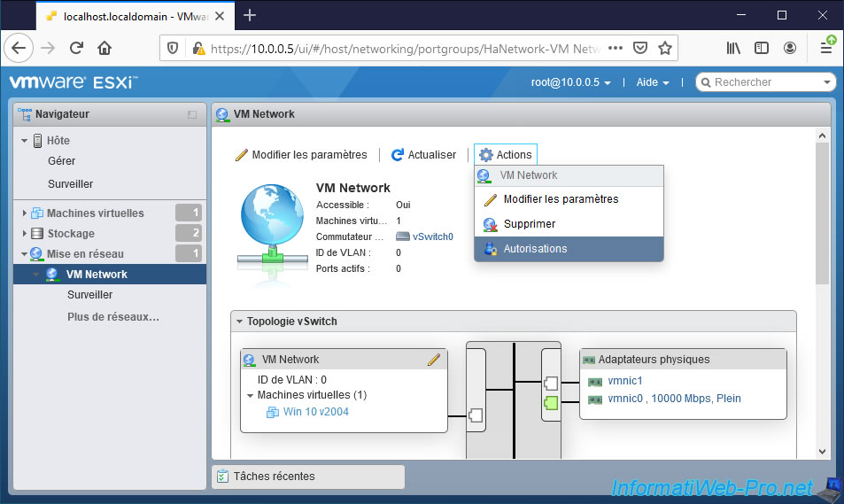Expand the Machines virtuelles tree node
Image resolution: width=844 pixels, height=504 pixels.
pyautogui.click(x=25, y=213)
